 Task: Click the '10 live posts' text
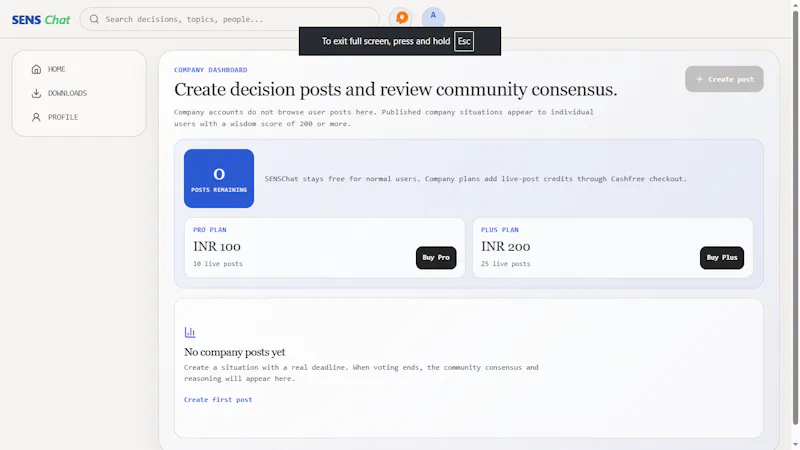(218, 264)
